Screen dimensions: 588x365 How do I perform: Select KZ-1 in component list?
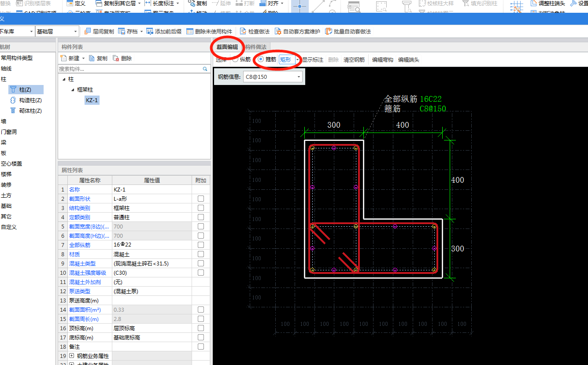point(92,100)
